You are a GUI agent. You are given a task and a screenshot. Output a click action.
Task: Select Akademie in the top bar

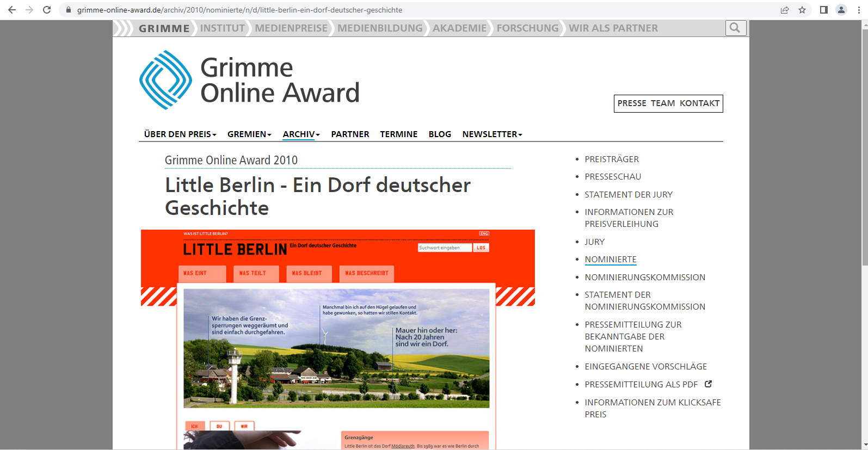(x=460, y=28)
